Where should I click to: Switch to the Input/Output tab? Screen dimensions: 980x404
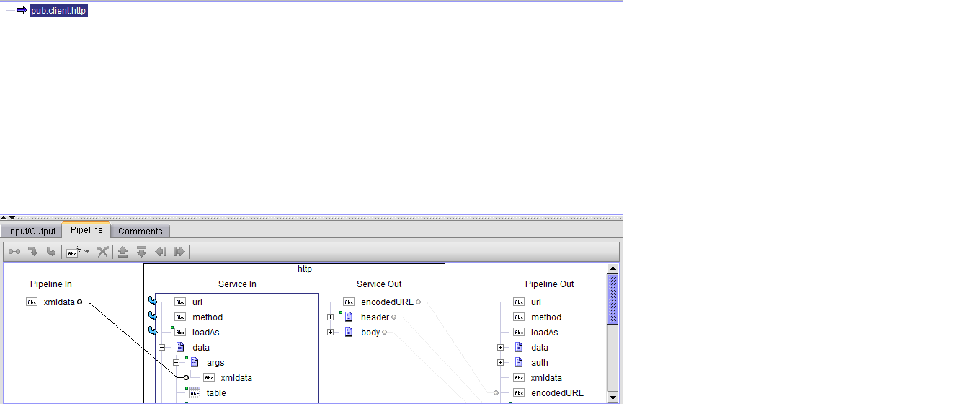point(32,232)
